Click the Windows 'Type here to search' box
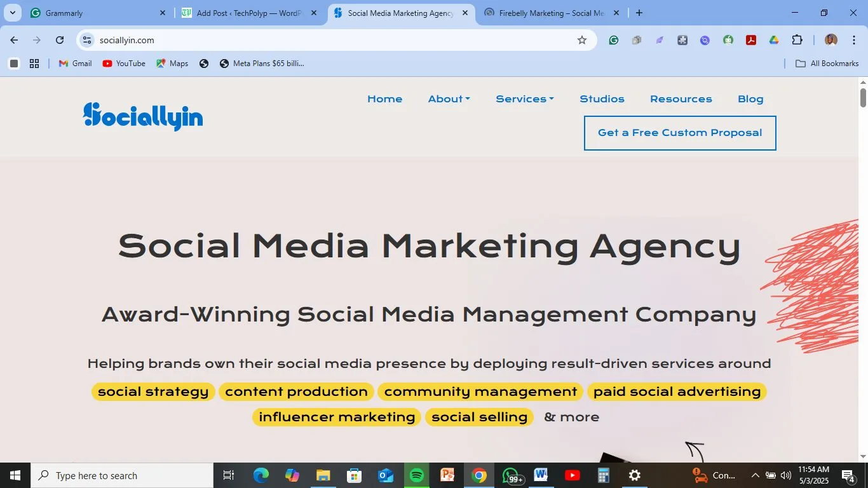 point(122,475)
